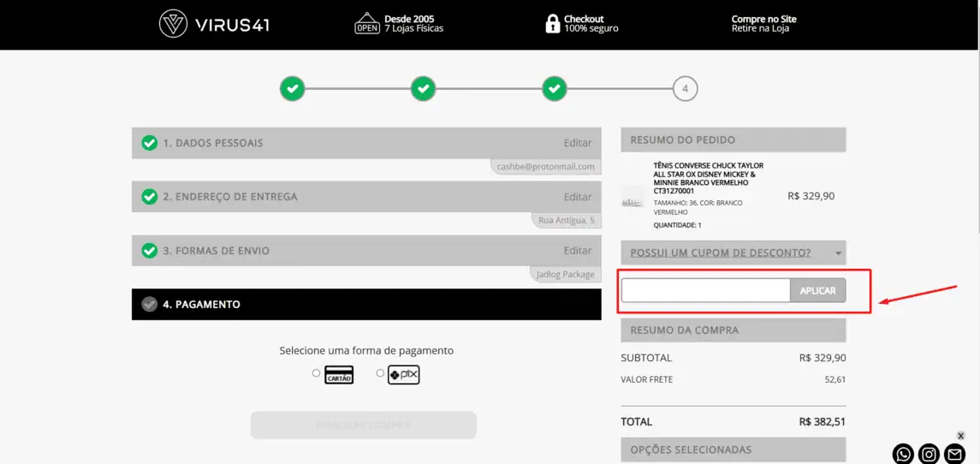The width and height of the screenshot is (980, 464).
Task: Click the OPEN sign store icon
Action: [x=367, y=24]
